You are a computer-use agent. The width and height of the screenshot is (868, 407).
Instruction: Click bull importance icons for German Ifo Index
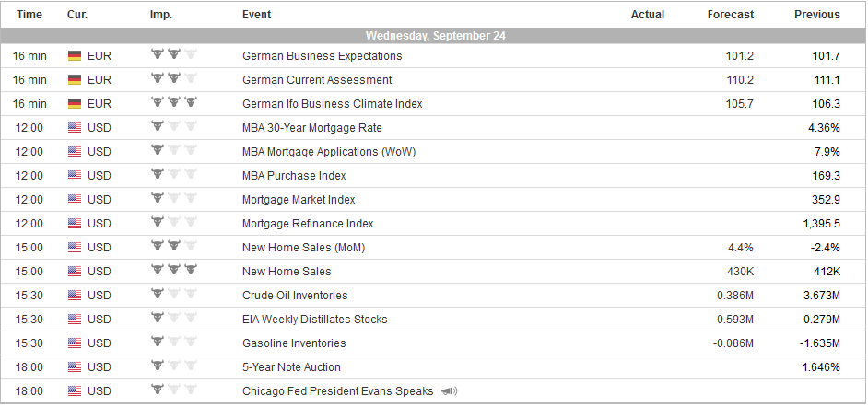click(x=174, y=104)
